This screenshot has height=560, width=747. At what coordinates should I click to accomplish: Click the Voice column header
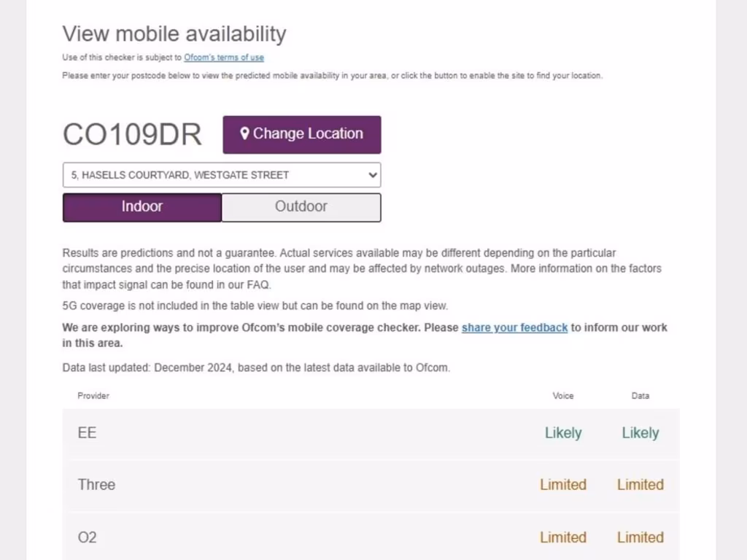tap(563, 396)
